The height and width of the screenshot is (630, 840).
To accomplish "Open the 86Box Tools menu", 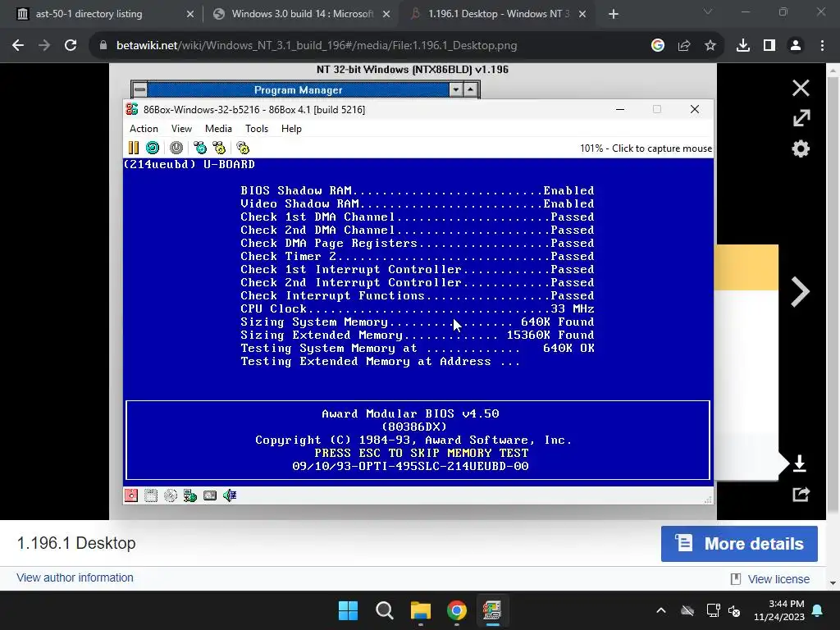I will coord(257,129).
